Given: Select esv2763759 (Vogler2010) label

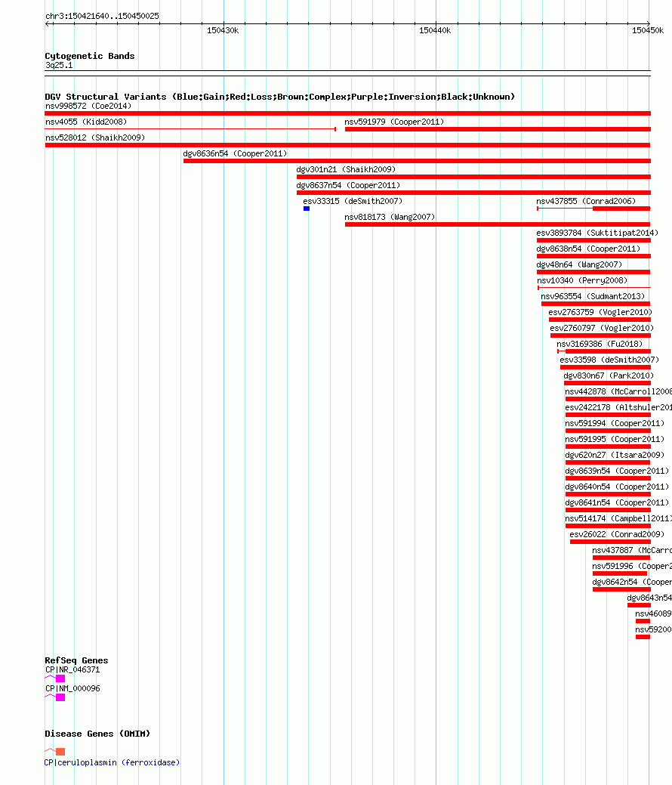Looking at the screenshot, I should coord(600,312).
